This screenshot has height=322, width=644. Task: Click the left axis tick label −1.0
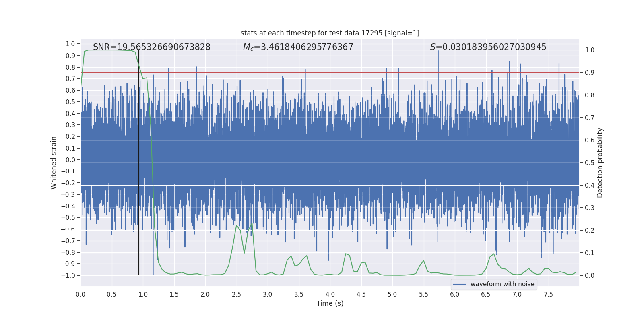[x=68, y=275]
